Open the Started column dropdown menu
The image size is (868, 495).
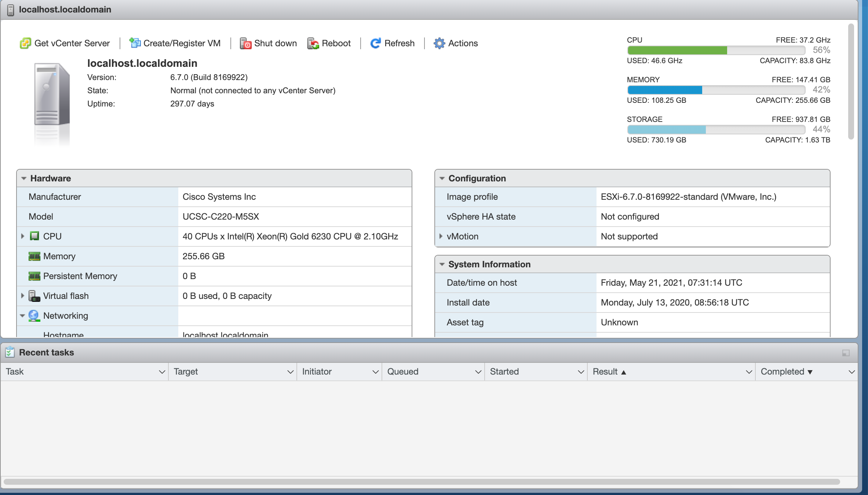pos(581,372)
